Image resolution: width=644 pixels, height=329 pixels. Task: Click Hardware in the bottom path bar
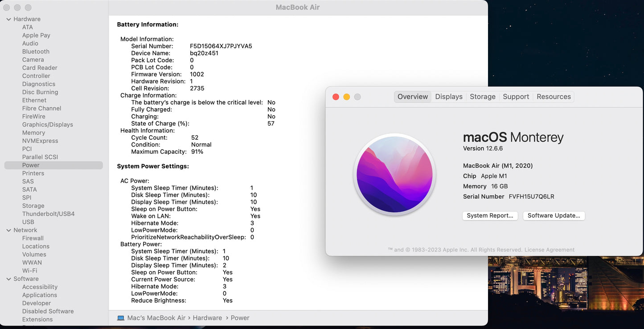click(207, 318)
